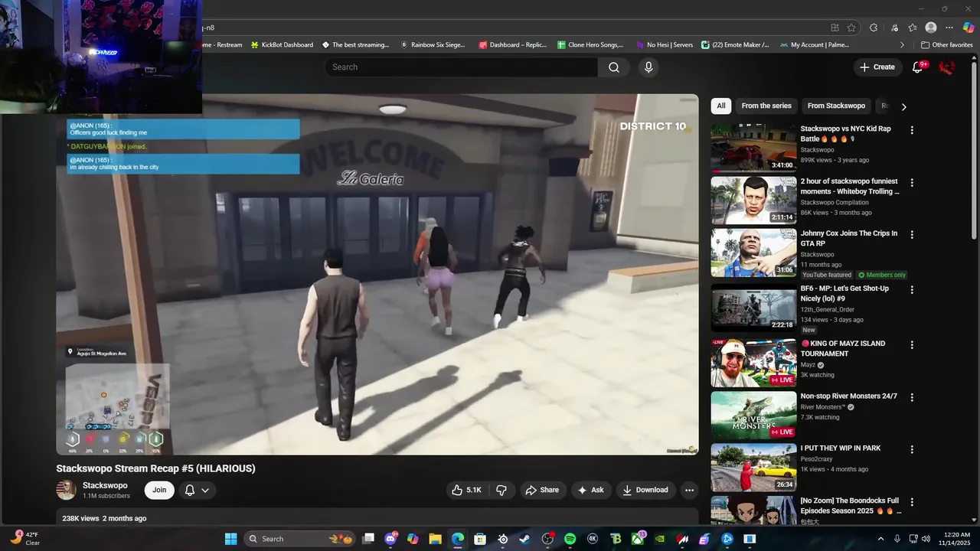Click the Download button

point(645,490)
